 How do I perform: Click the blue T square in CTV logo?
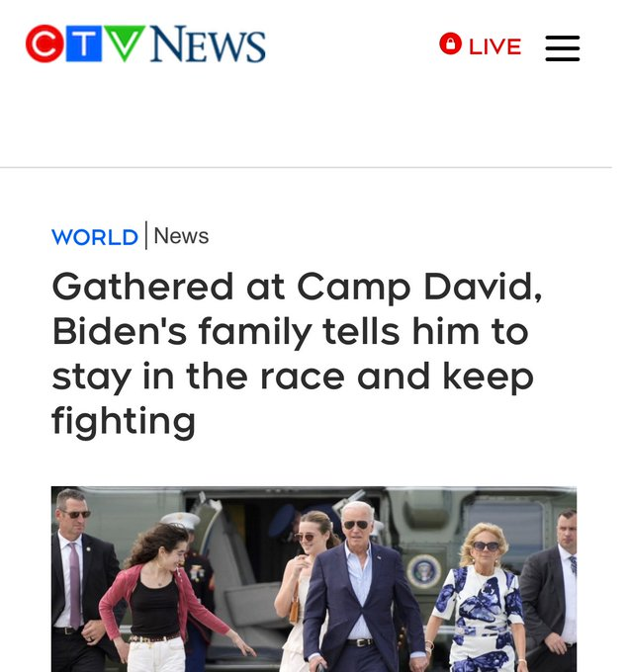click(x=84, y=43)
